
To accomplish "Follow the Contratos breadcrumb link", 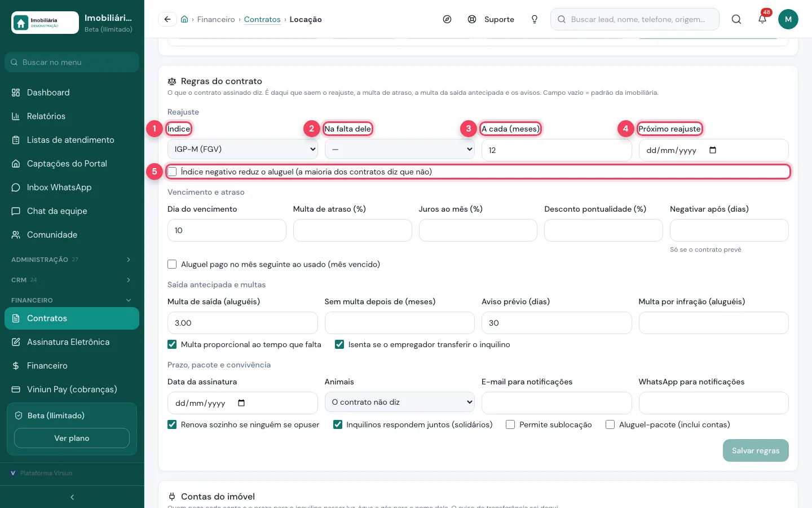I will click(262, 19).
